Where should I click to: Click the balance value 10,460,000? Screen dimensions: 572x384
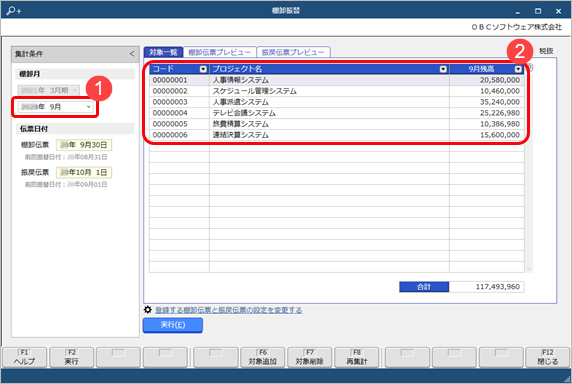[499, 91]
